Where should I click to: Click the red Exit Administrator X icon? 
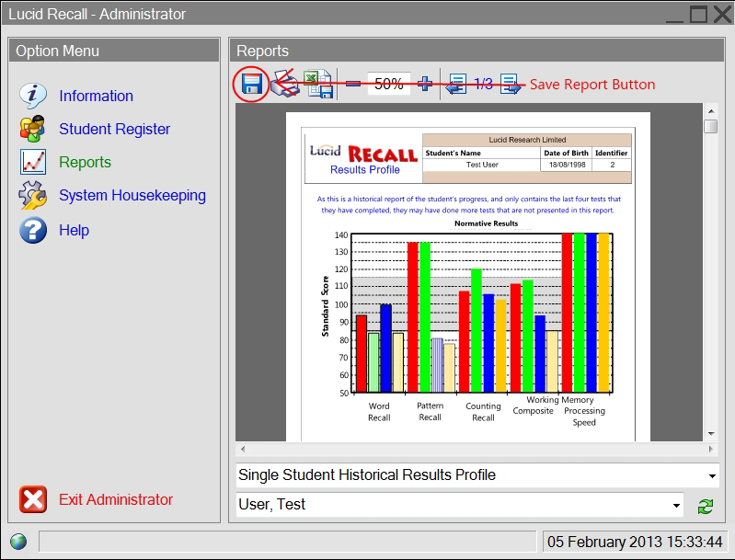tap(33, 499)
